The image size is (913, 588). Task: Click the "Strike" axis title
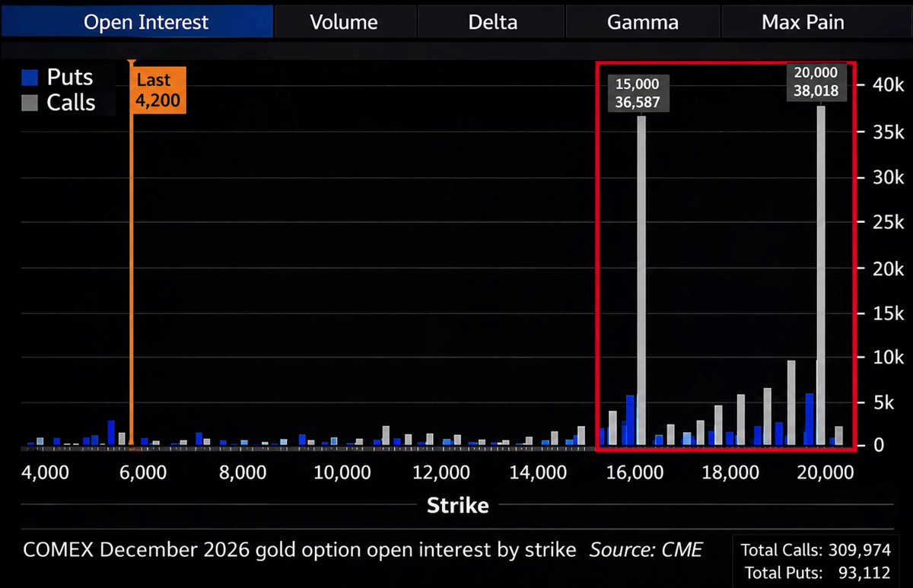point(457,505)
